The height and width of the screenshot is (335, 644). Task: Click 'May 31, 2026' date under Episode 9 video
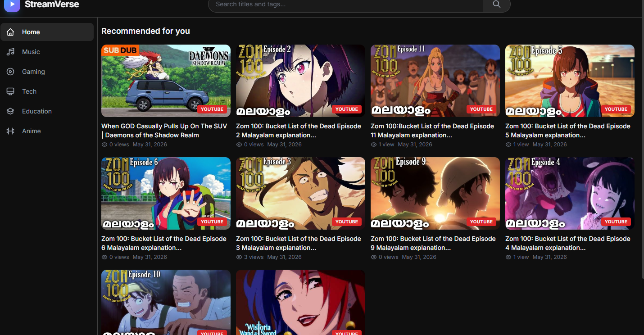click(x=419, y=257)
